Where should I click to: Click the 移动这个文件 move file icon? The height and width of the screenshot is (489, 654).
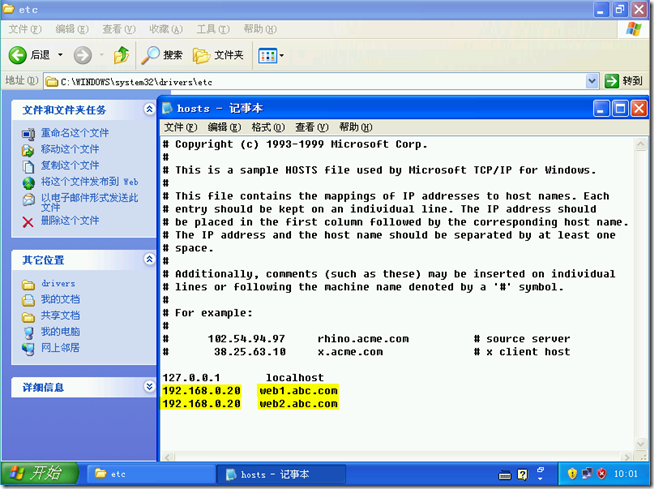[28, 150]
